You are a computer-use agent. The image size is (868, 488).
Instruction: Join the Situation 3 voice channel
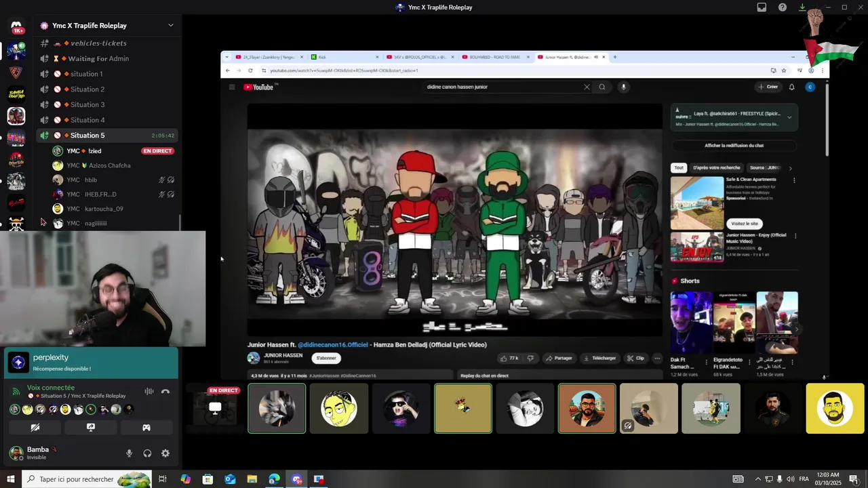(x=108, y=104)
